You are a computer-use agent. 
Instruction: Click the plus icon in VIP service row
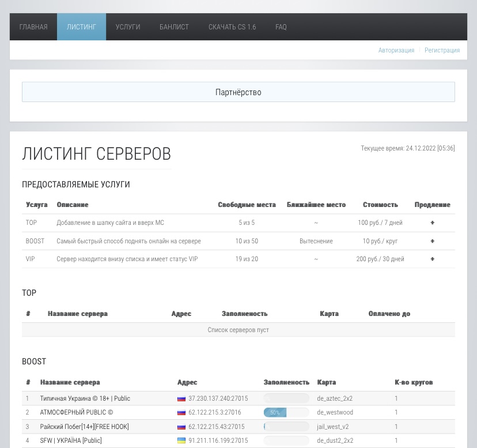(432, 259)
